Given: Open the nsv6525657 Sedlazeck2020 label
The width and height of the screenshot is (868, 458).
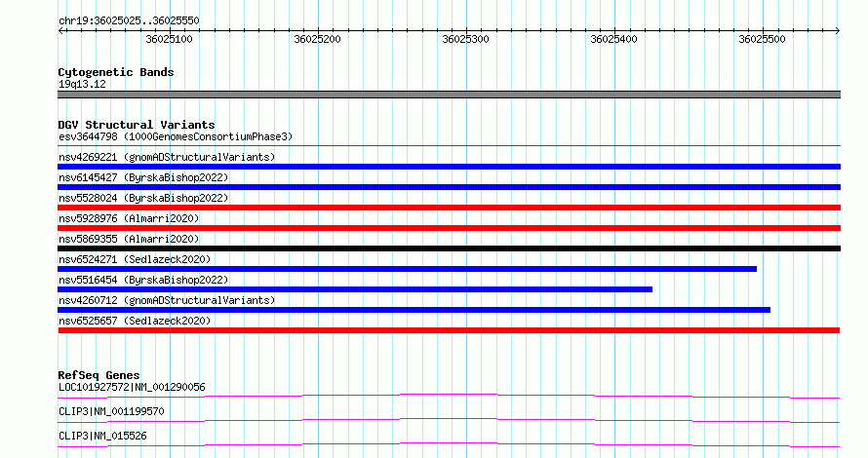Looking at the screenshot, I should (135, 321).
